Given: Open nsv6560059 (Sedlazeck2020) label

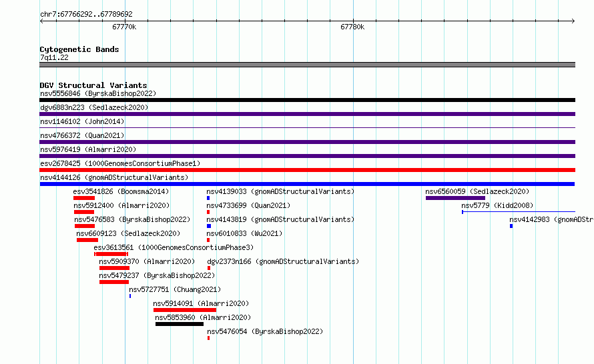Looking at the screenshot, I should click(x=477, y=191).
